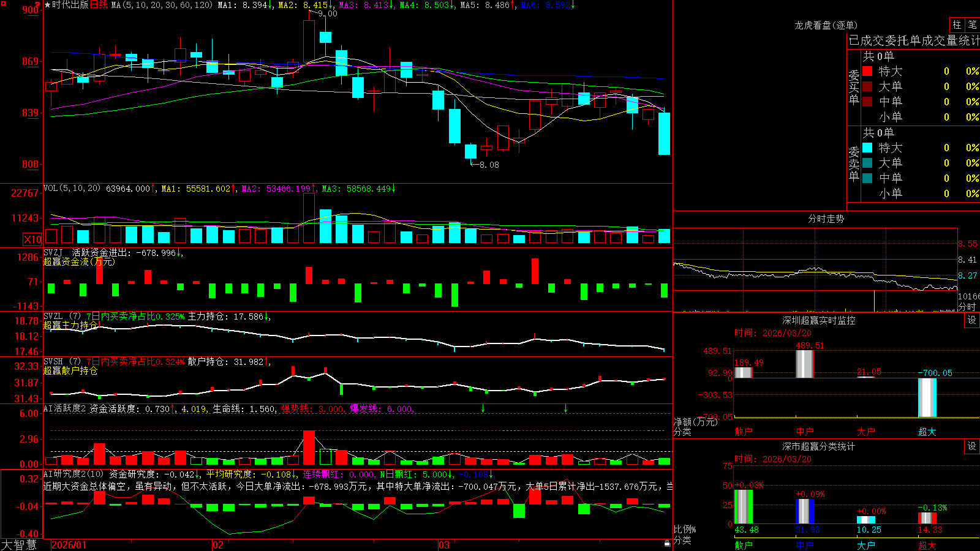This screenshot has width=980, height=551.
Task: Click the 深市超赢分类统计 panel title
Action: click(819, 446)
